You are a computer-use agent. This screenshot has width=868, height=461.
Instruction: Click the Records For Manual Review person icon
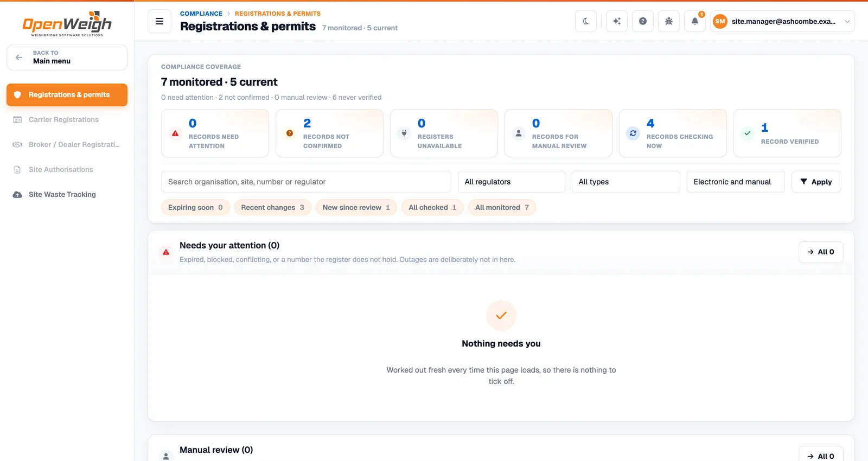click(519, 133)
